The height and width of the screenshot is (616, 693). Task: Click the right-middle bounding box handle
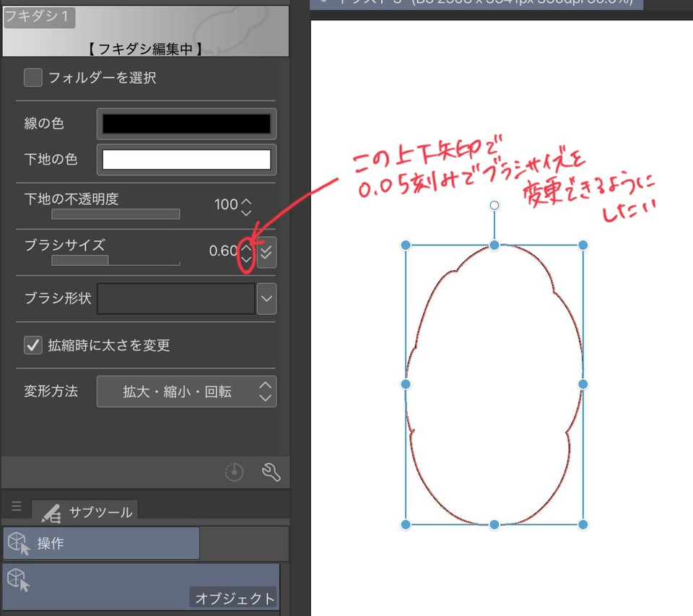click(x=583, y=384)
